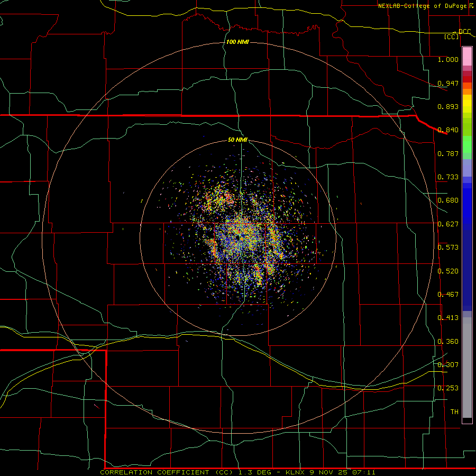Click the 0.467 scale value
476x476 pixels.
click(448, 295)
